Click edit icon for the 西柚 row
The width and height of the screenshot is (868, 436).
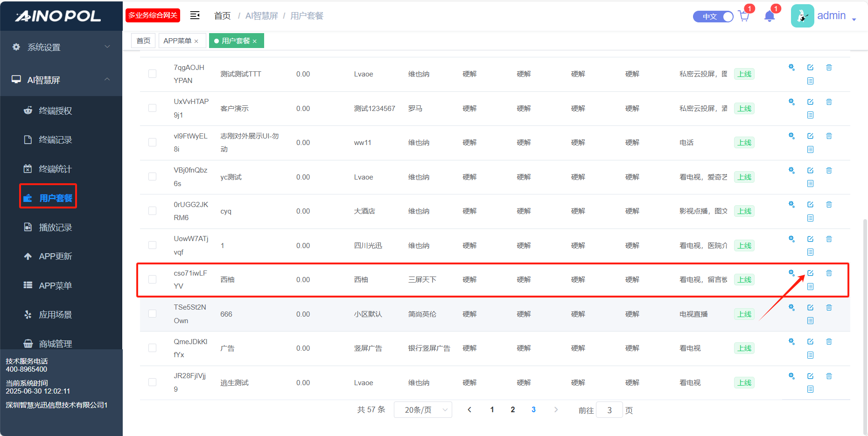coord(810,273)
